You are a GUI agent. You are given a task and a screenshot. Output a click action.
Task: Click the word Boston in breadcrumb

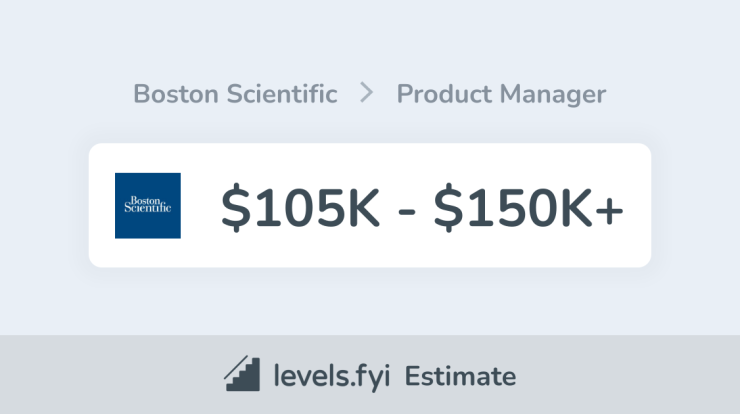176,93
